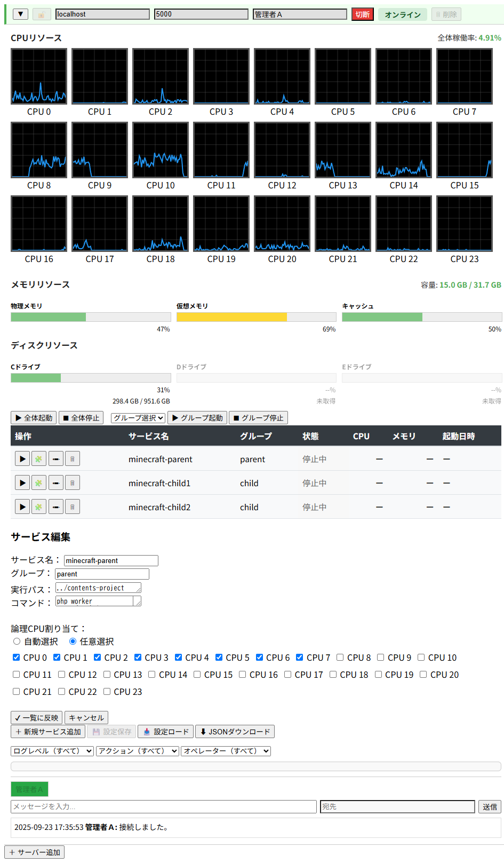Open the CPU 20 usage graph
This screenshot has width=504, height=863.
(x=282, y=224)
